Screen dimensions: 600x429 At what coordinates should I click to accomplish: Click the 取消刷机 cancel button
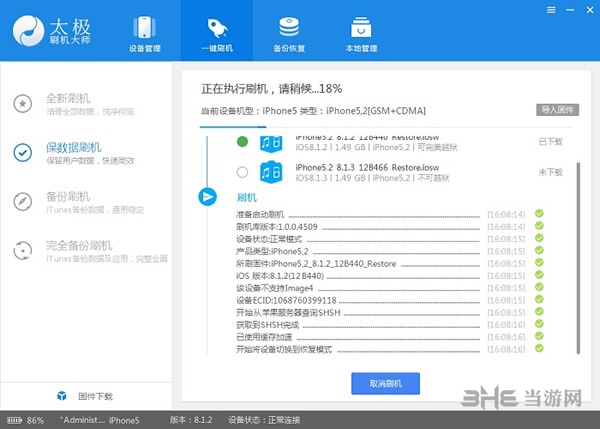pos(385,383)
